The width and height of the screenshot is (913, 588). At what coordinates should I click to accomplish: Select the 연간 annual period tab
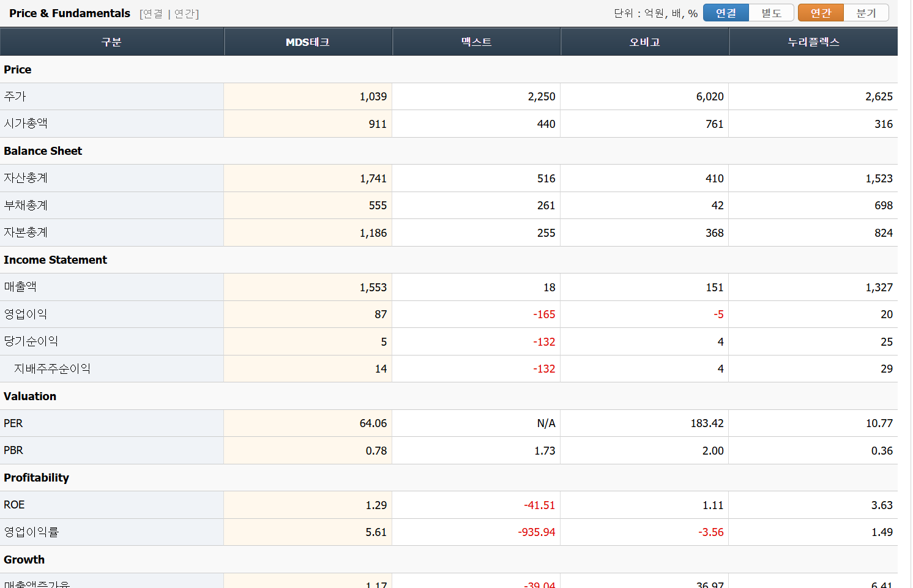pos(821,13)
